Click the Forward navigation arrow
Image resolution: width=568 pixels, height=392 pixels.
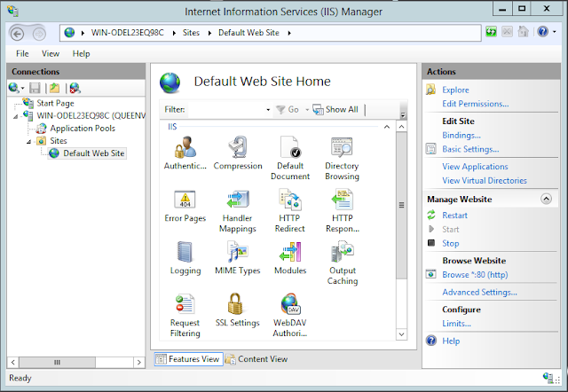tap(39, 34)
